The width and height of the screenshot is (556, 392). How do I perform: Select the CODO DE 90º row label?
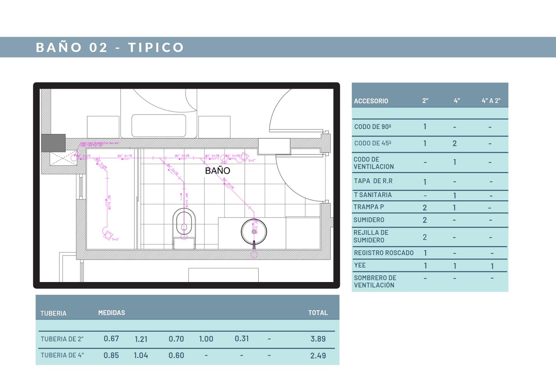pos(373,127)
